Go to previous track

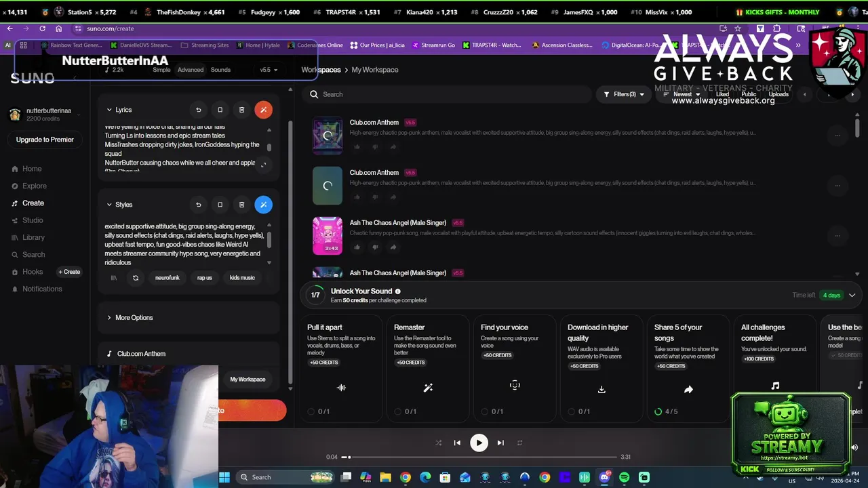point(457,443)
